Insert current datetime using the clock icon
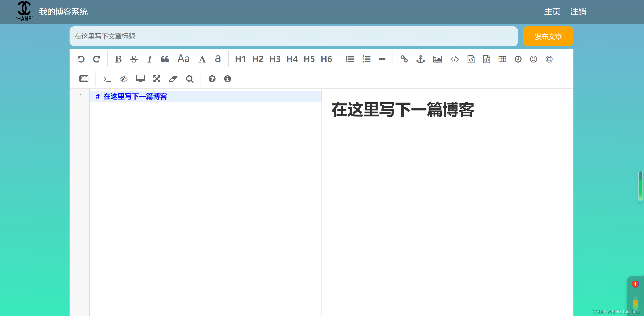The height and width of the screenshot is (316, 644). [518, 59]
